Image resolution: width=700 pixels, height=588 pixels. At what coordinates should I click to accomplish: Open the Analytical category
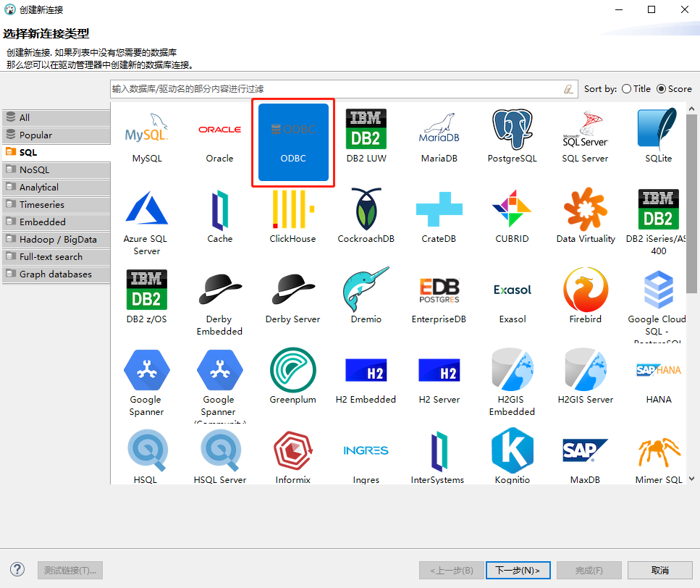(56, 187)
